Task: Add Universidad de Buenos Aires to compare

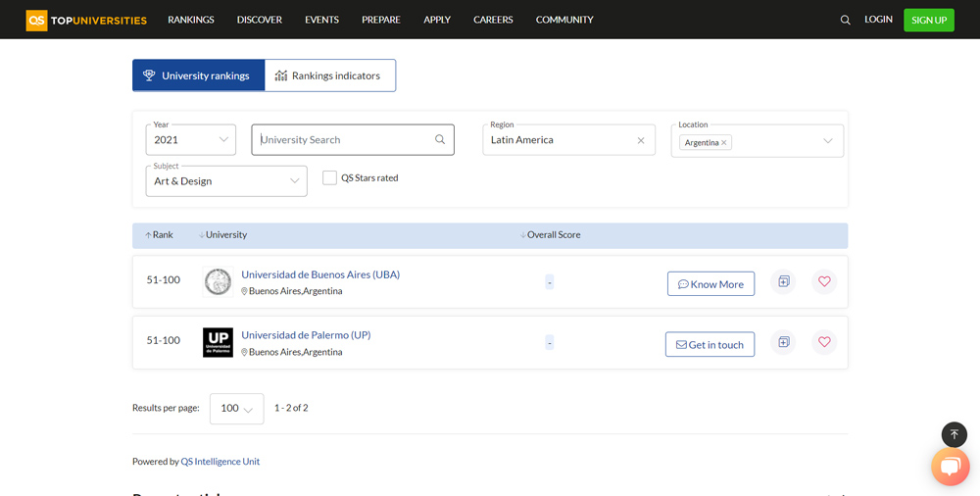Action: [783, 281]
